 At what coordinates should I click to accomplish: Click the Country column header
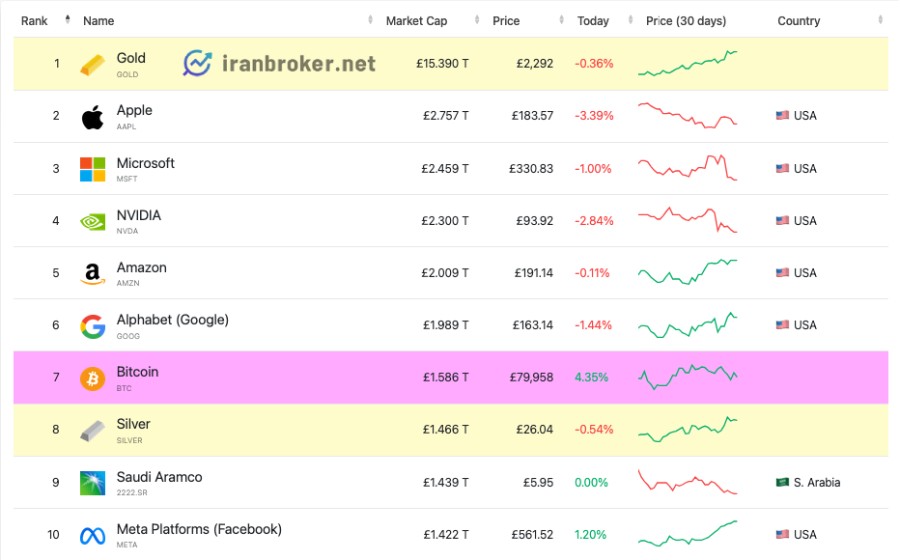798,21
